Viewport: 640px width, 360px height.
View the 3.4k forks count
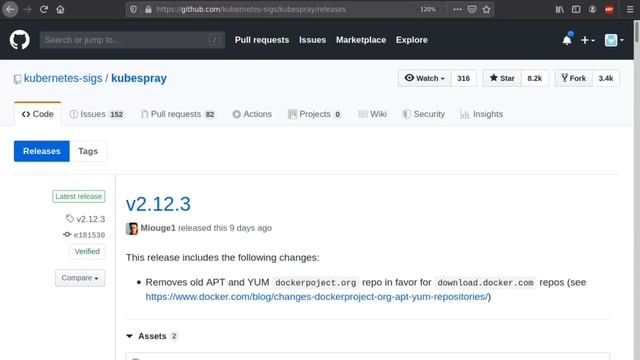coord(606,78)
